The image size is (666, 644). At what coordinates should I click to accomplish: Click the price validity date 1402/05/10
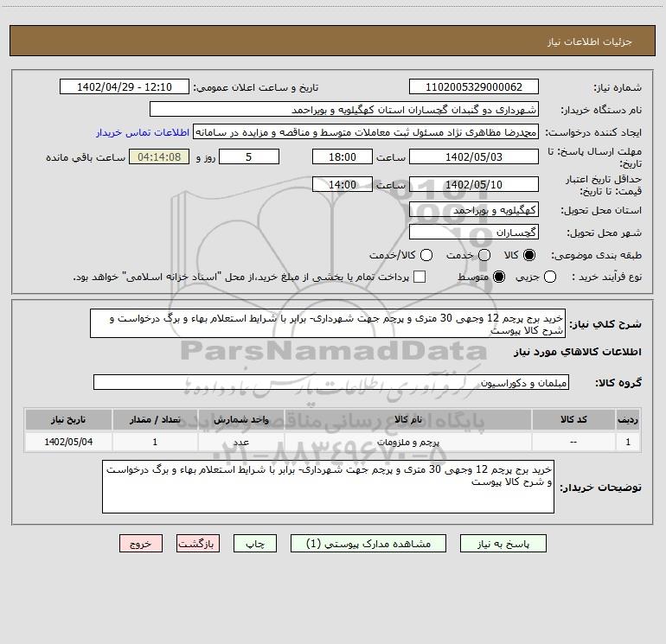click(474, 184)
